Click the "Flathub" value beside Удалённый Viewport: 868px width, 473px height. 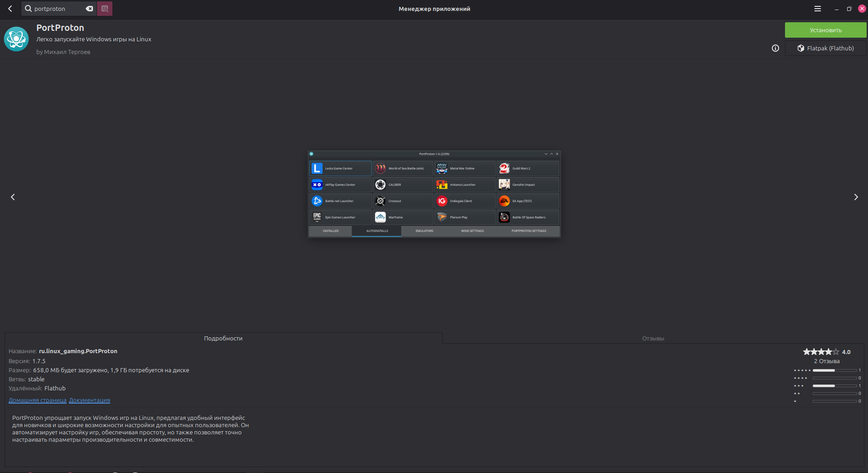click(55, 389)
